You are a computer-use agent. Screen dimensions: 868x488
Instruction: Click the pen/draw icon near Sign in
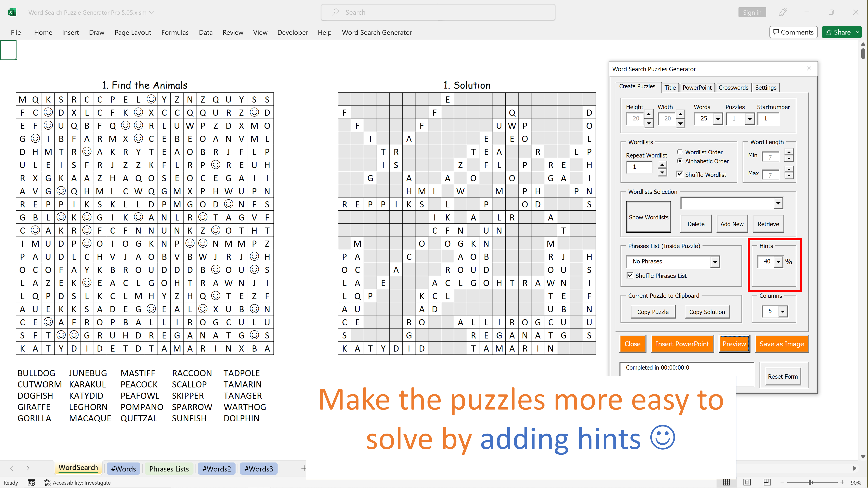pyautogui.click(x=782, y=12)
